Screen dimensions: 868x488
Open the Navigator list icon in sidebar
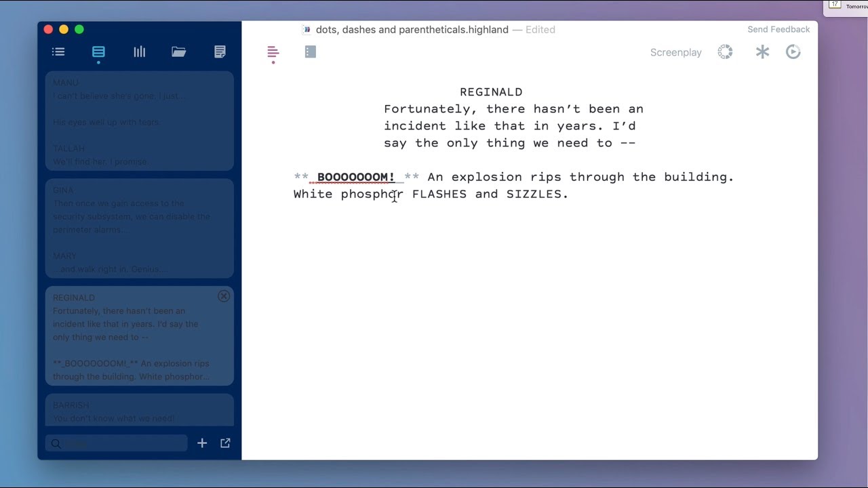point(58,52)
